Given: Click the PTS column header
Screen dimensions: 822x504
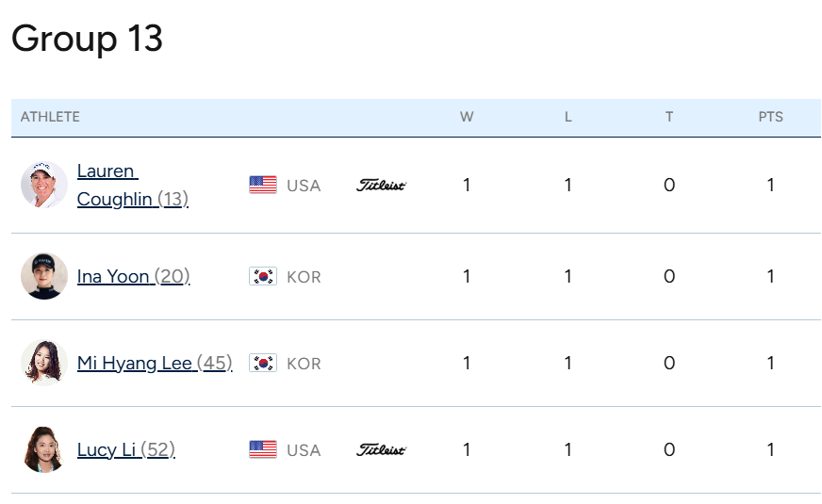Looking at the screenshot, I should [770, 117].
